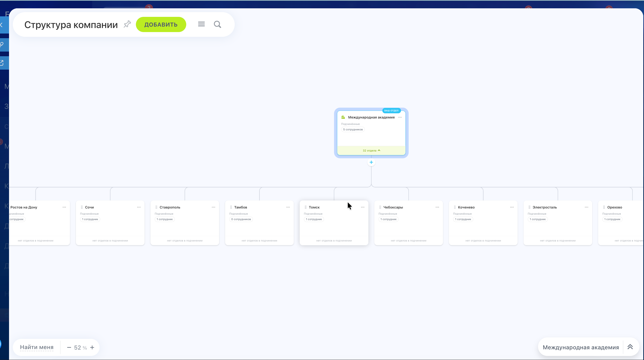Select the Ставрополь department card title
Screen dimensions: 644x360
[x=170, y=207]
